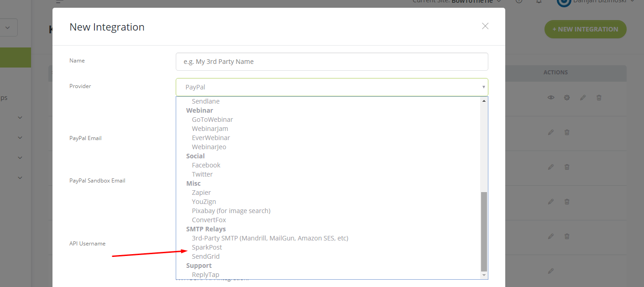Select WebinarJam from the list

point(210,129)
